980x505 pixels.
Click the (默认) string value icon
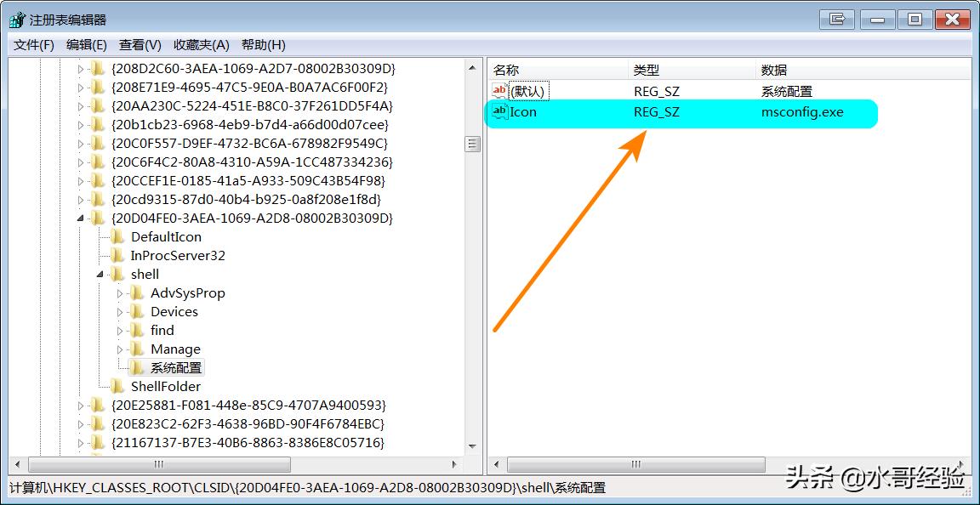500,91
